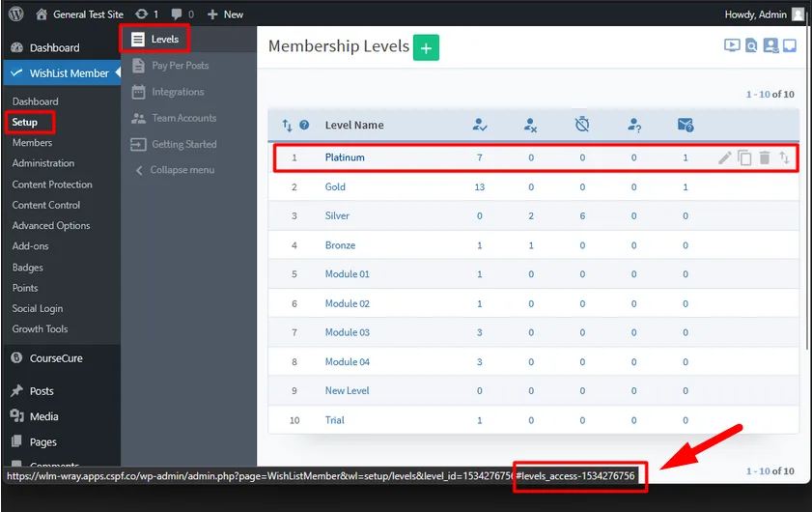
Task: Select Setup in WishList Member menu
Action: [25, 123]
